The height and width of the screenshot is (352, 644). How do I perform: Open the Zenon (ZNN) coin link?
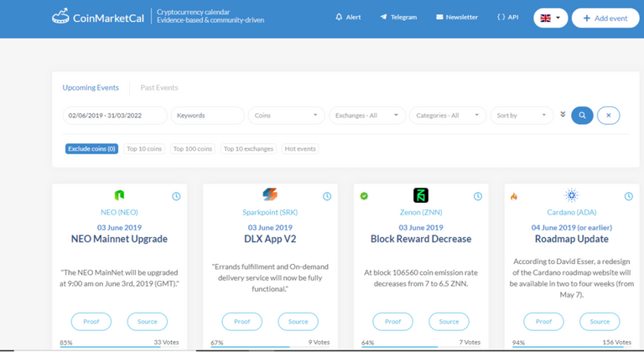pyautogui.click(x=421, y=212)
